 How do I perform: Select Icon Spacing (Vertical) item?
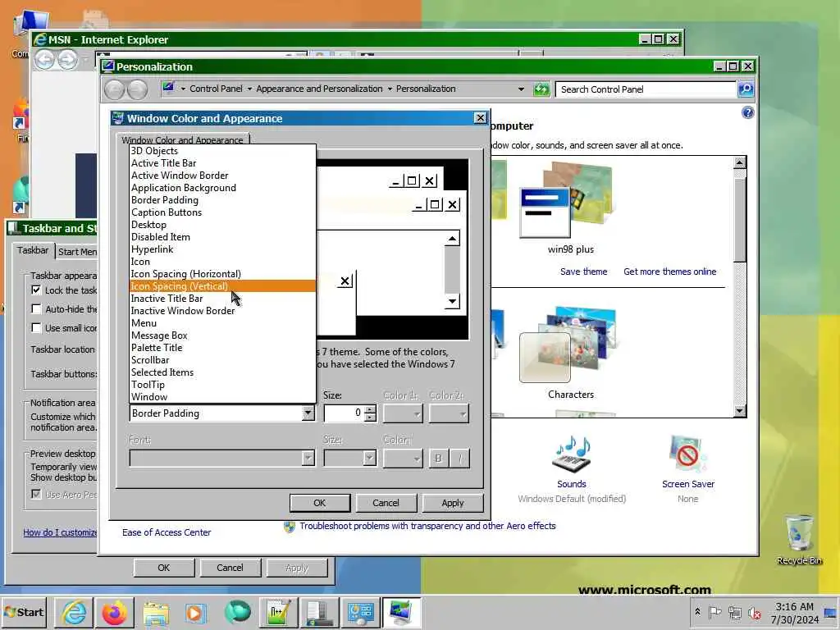(222, 286)
